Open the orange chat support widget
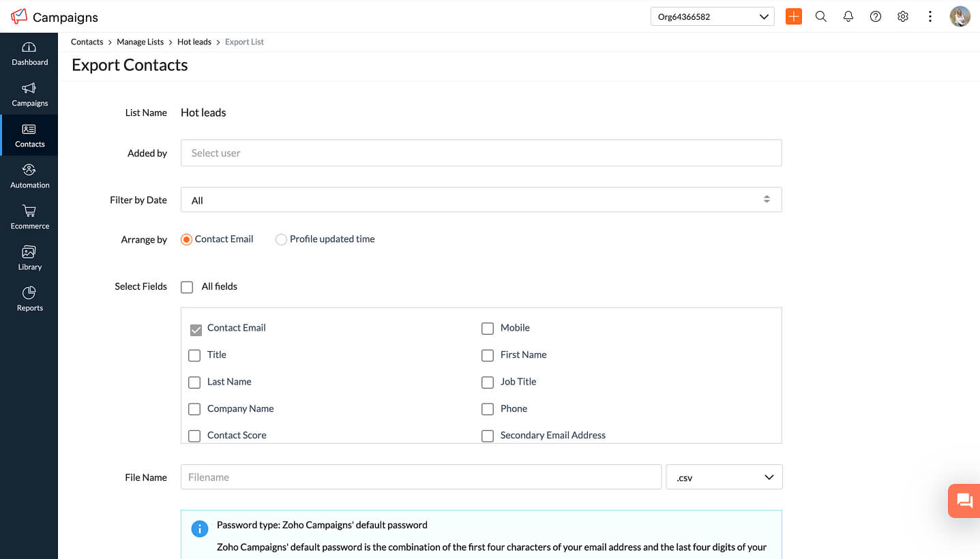 [964, 501]
